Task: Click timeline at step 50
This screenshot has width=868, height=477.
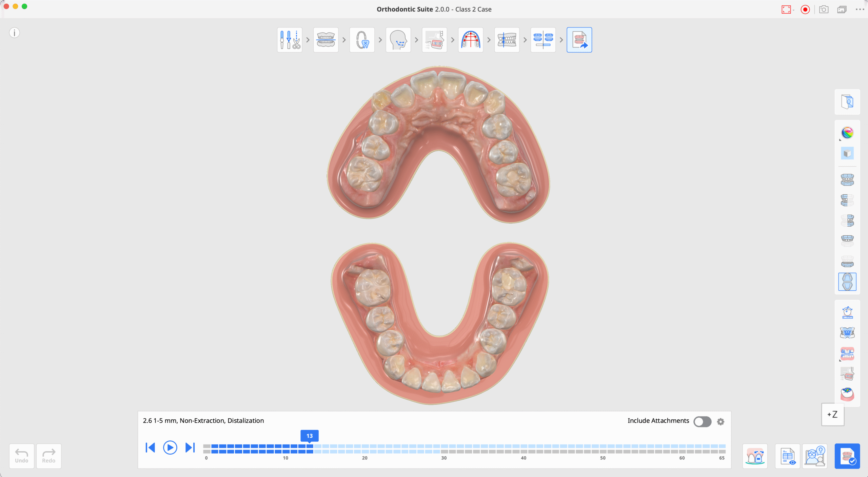Action: [x=603, y=449]
